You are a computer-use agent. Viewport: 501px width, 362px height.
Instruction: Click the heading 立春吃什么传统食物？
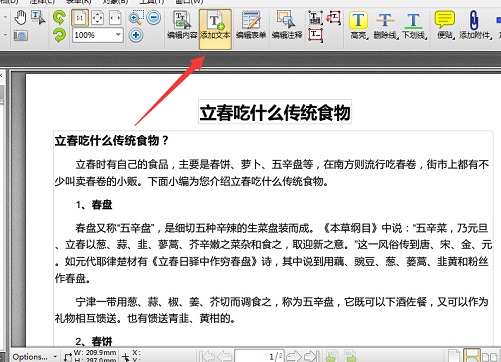click(112, 140)
